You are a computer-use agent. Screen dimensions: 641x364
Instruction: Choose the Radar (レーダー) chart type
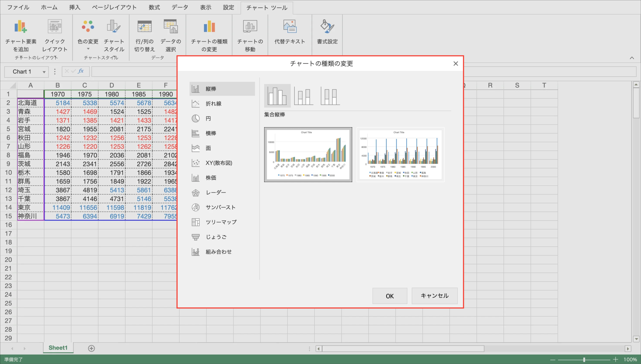tap(215, 192)
